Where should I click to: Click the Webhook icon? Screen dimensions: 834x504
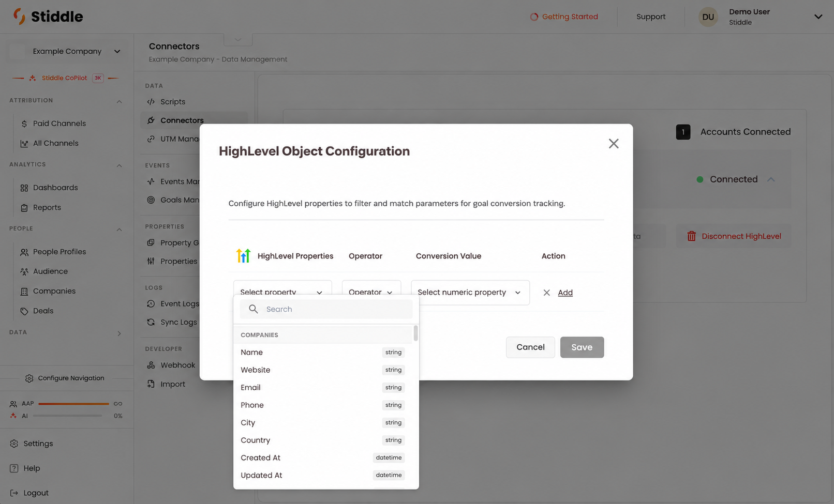click(x=151, y=365)
